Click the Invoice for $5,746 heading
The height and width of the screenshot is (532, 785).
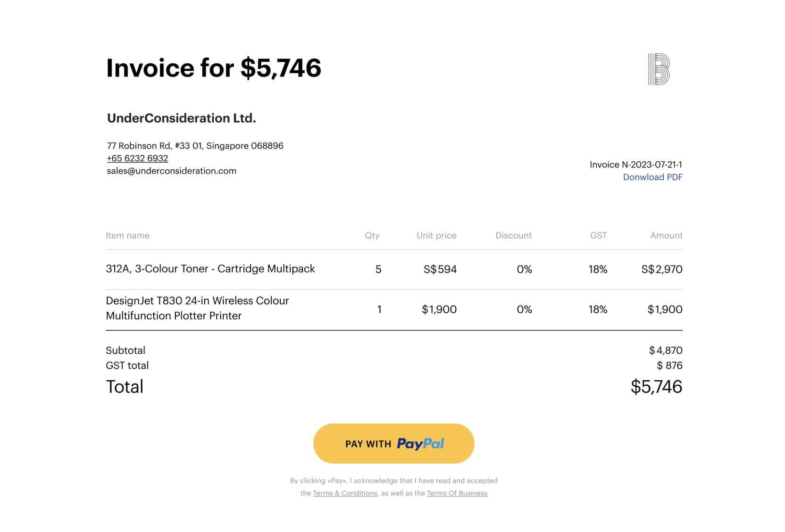click(213, 68)
